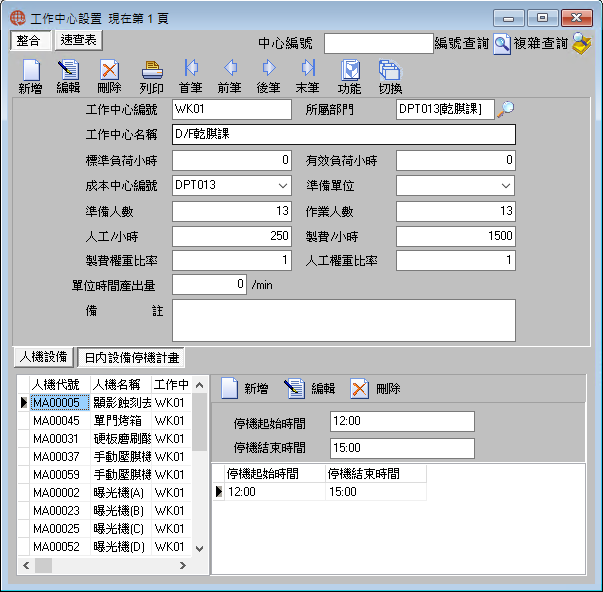Click the 作業人數 field
The width and height of the screenshot is (603, 592).
456,211
